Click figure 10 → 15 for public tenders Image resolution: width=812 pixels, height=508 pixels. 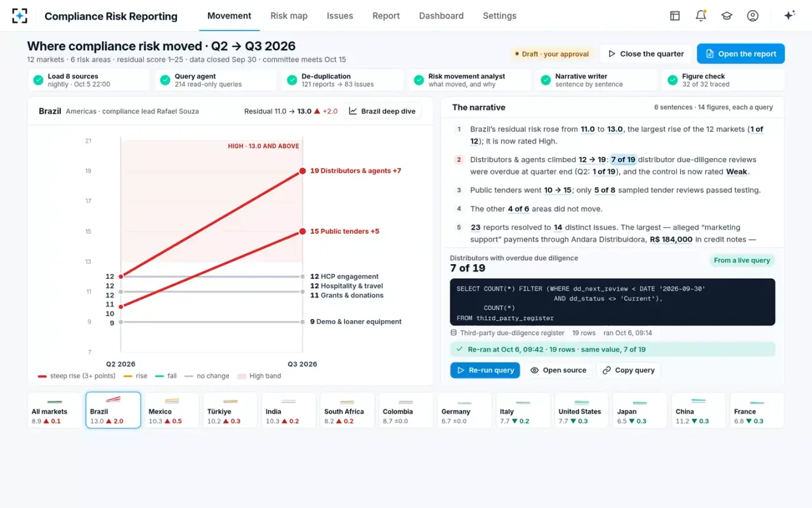(x=558, y=190)
